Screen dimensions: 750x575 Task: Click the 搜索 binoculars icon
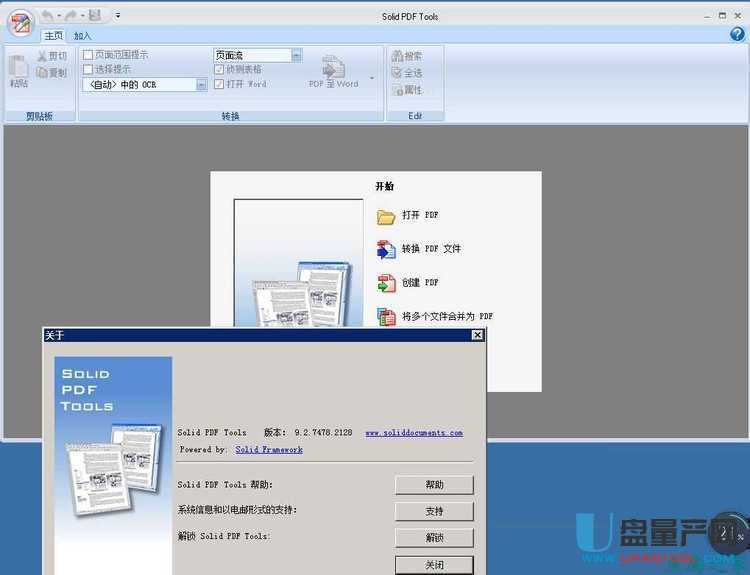coord(397,56)
